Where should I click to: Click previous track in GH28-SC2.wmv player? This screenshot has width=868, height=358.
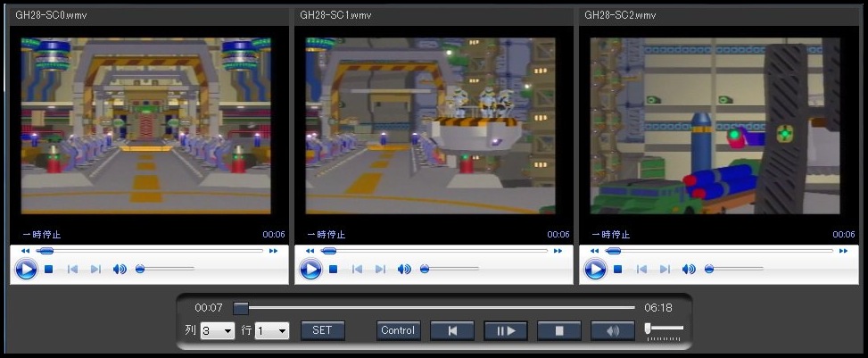tap(641, 270)
